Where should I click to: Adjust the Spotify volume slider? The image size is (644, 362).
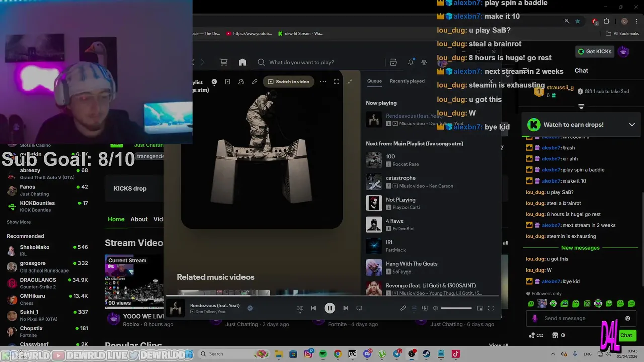(x=457, y=308)
